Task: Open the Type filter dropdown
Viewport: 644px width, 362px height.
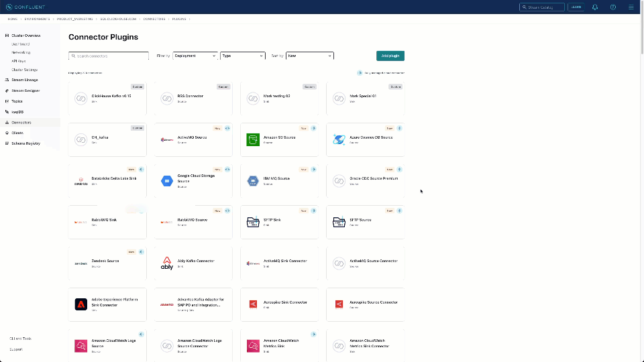Action: pyautogui.click(x=242, y=56)
